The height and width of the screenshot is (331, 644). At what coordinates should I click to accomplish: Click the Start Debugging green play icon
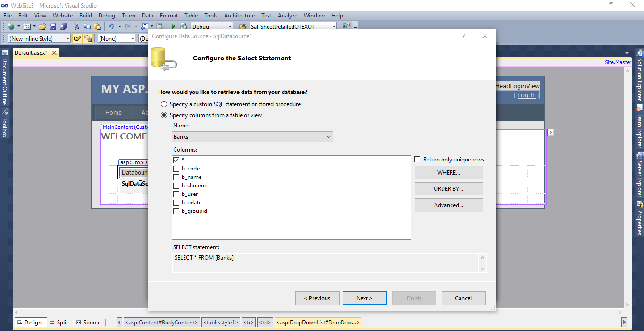click(173, 26)
